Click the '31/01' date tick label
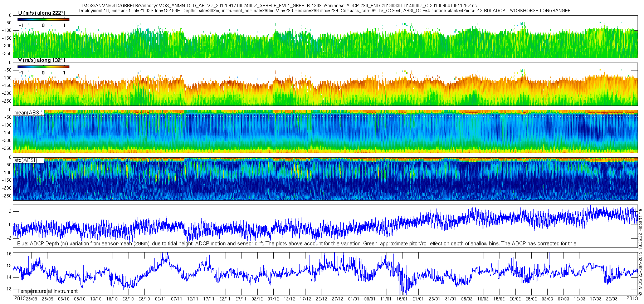 pos(450,299)
